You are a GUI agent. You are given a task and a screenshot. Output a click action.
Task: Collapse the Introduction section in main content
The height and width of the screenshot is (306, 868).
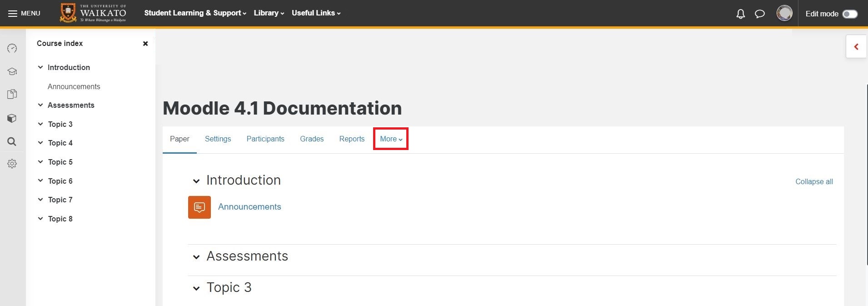[x=196, y=181]
